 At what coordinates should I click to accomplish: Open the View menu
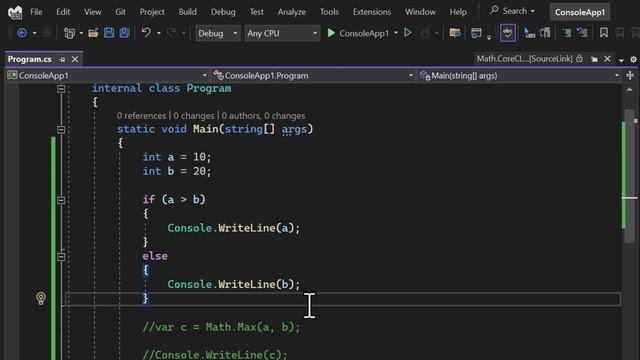92,12
